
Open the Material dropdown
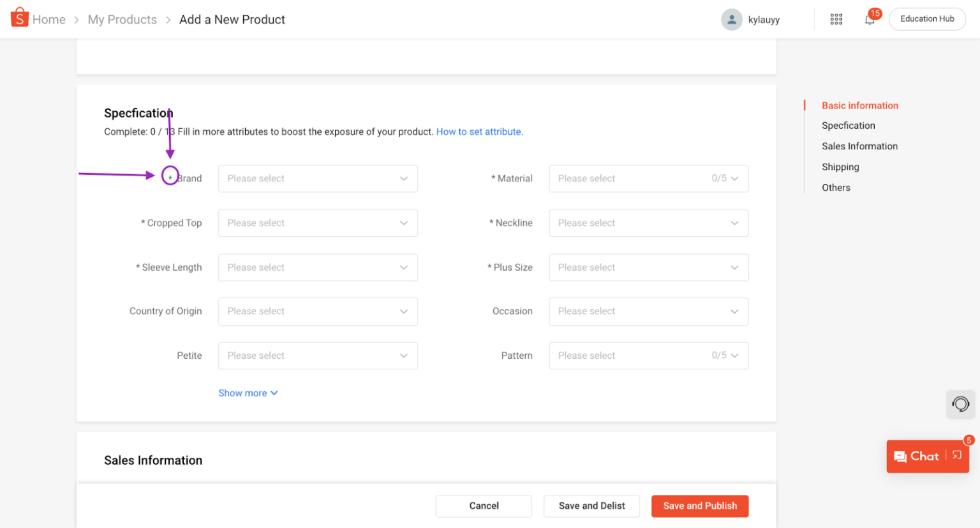(x=648, y=178)
